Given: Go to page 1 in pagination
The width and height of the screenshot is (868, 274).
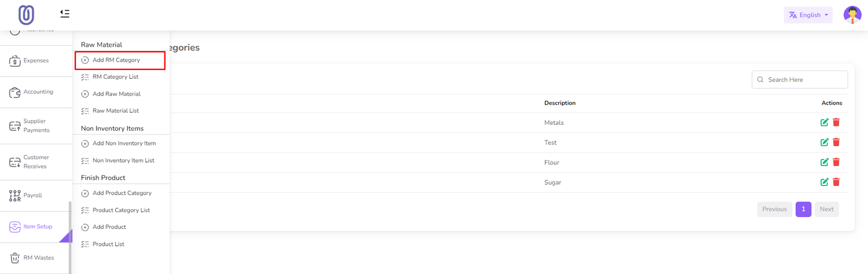Looking at the screenshot, I should tap(803, 209).
